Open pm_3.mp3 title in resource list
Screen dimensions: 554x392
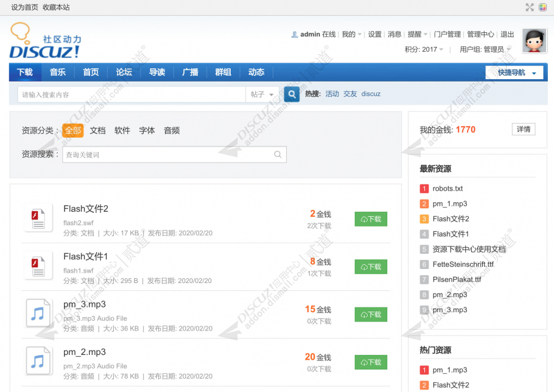(85, 304)
